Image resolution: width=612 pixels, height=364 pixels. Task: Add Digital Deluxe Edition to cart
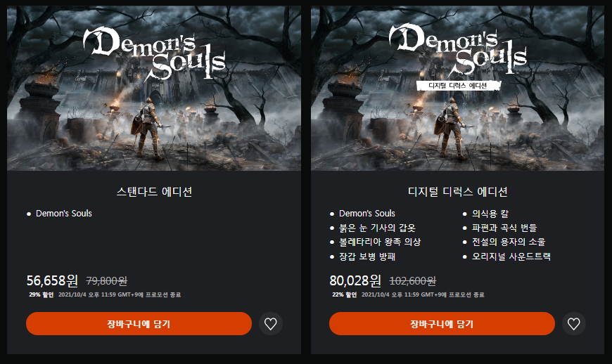(442, 323)
